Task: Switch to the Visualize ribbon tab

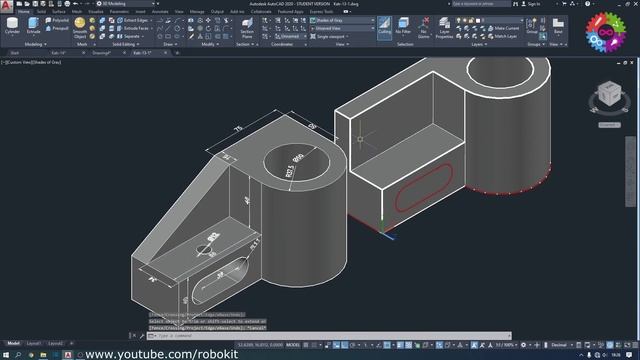Action: (96, 12)
